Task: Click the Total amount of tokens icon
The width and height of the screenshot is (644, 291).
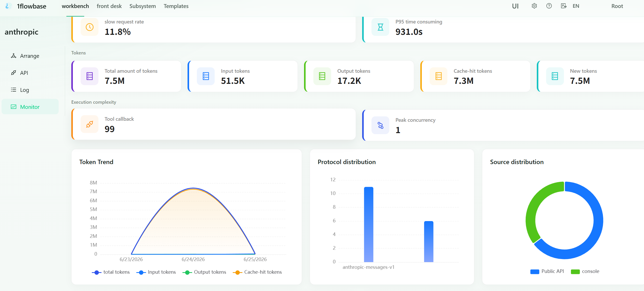Action: [89, 76]
